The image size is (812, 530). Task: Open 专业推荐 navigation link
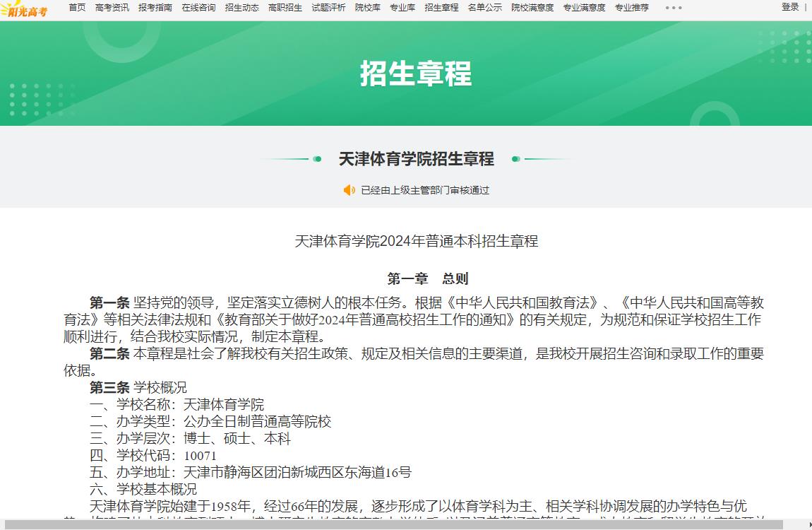tap(632, 7)
